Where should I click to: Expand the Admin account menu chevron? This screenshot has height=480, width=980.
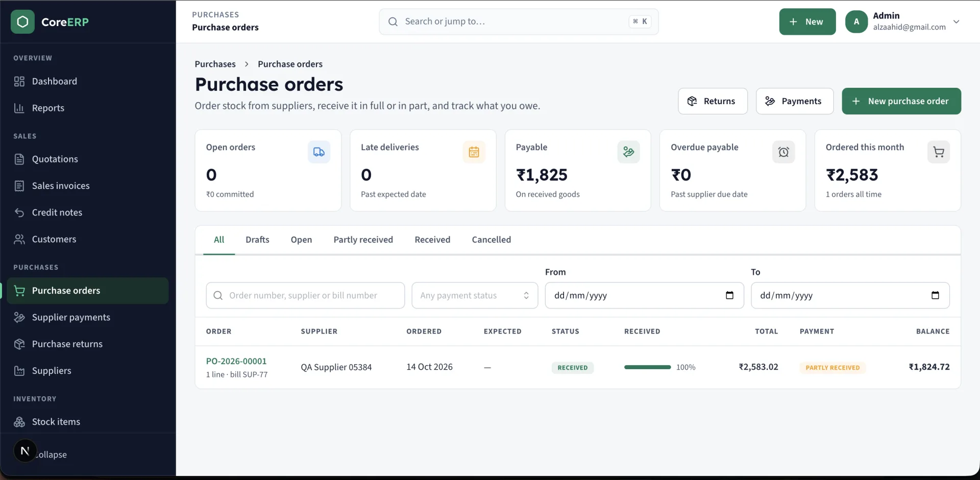(957, 22)
